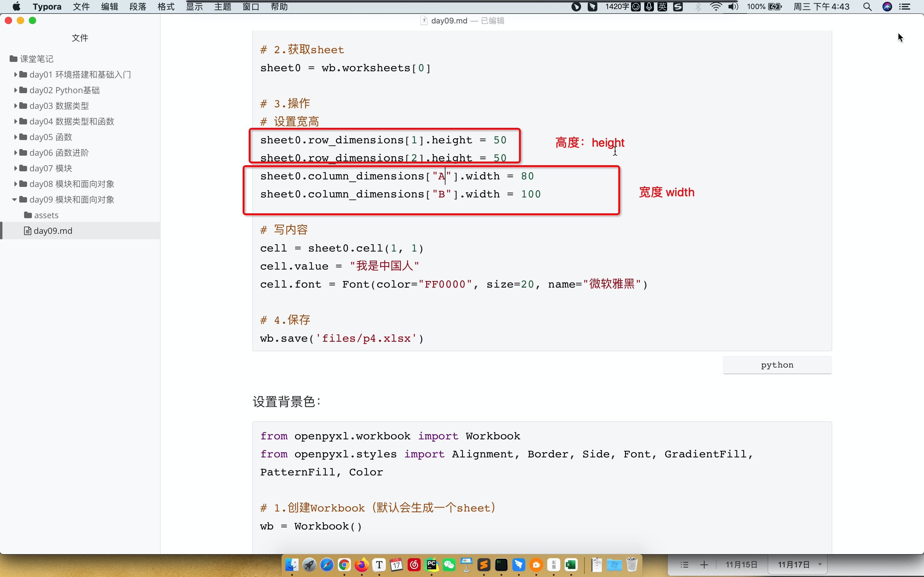Open the 段落 menu
924x577 pixels.
tap(137, 7)
